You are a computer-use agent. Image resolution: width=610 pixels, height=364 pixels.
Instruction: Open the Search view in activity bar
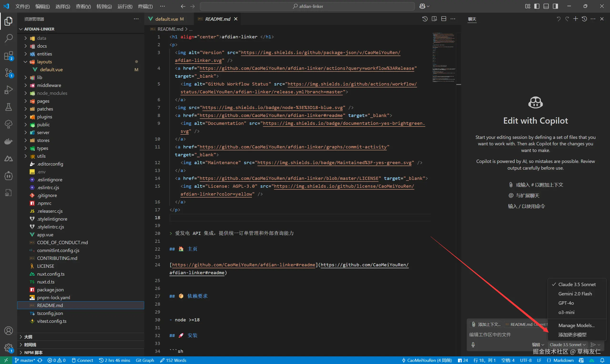click(8, 38)
